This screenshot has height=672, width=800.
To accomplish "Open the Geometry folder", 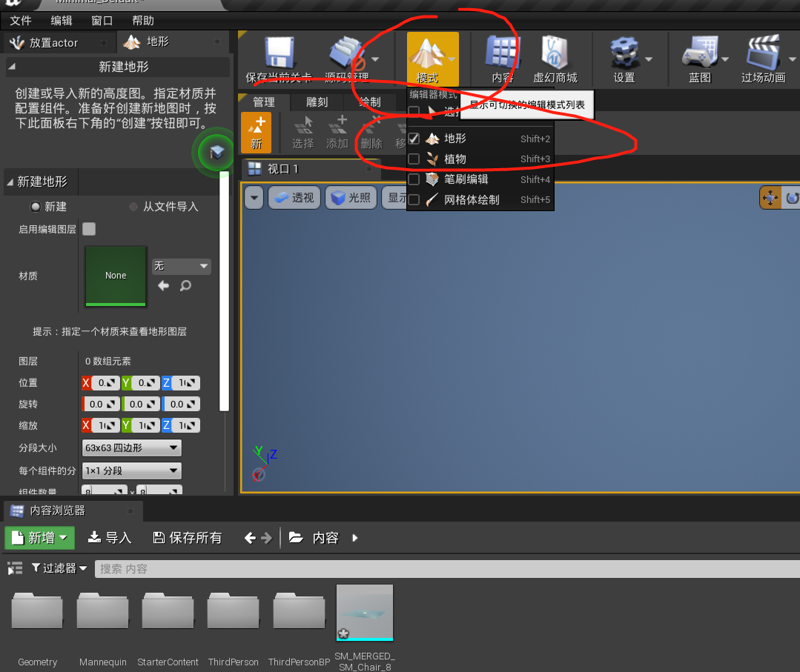I will point(37,611).
